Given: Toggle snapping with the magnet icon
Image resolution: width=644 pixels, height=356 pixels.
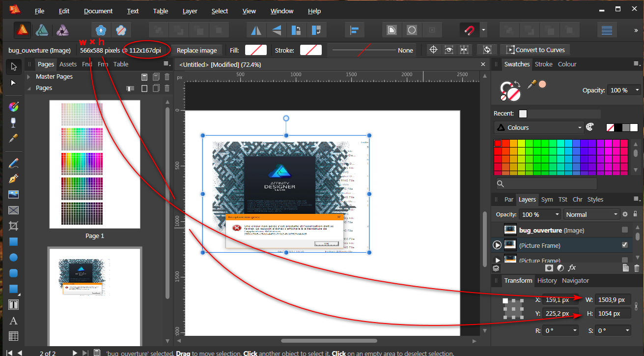Looking at the screenshot, I should 469,30.
